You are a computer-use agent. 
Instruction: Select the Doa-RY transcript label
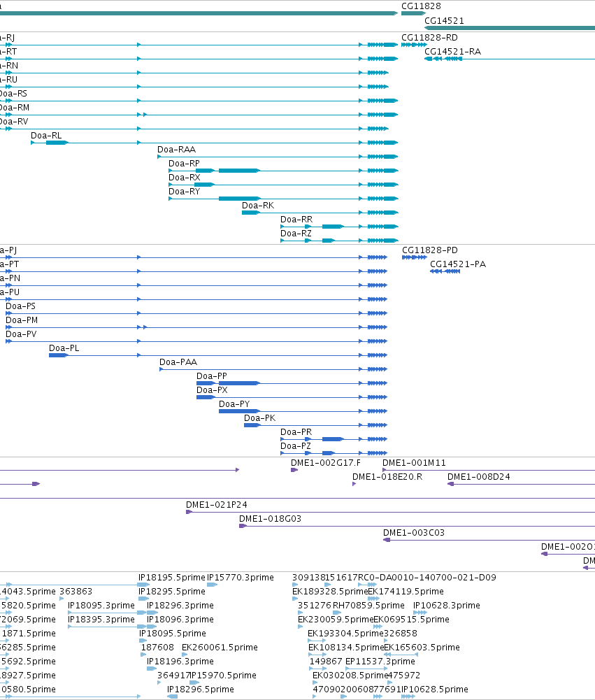tap(185, 192)
